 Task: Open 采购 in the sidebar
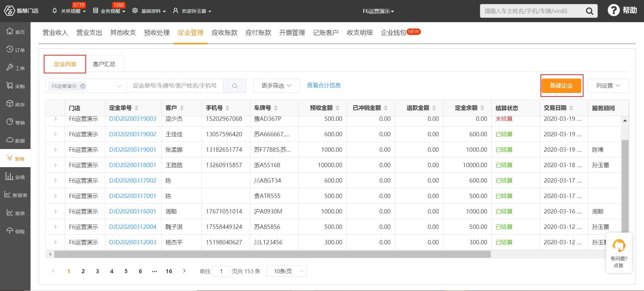15,86
